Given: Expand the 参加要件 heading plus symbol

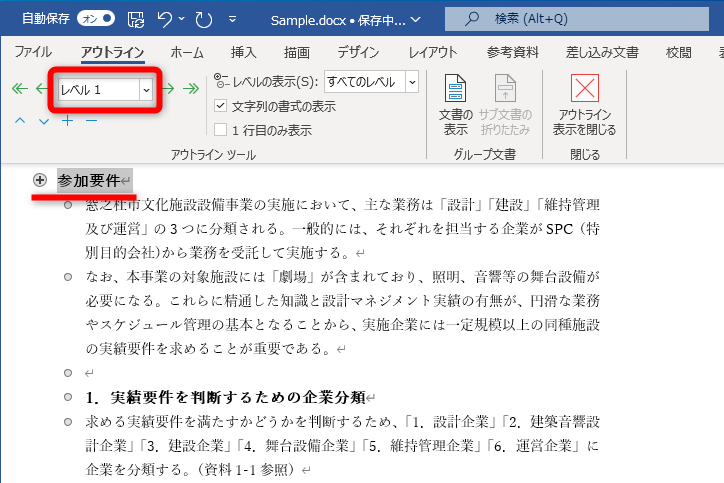Looking at the screenshot, I should [x=40, y=180].
